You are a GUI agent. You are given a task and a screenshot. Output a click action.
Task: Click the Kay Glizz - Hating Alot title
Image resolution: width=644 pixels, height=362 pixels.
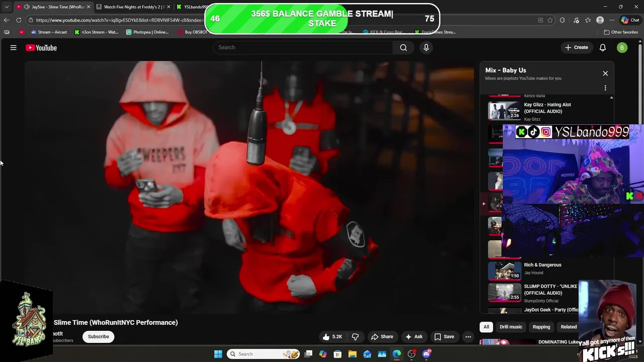click(x=547, y=108)
